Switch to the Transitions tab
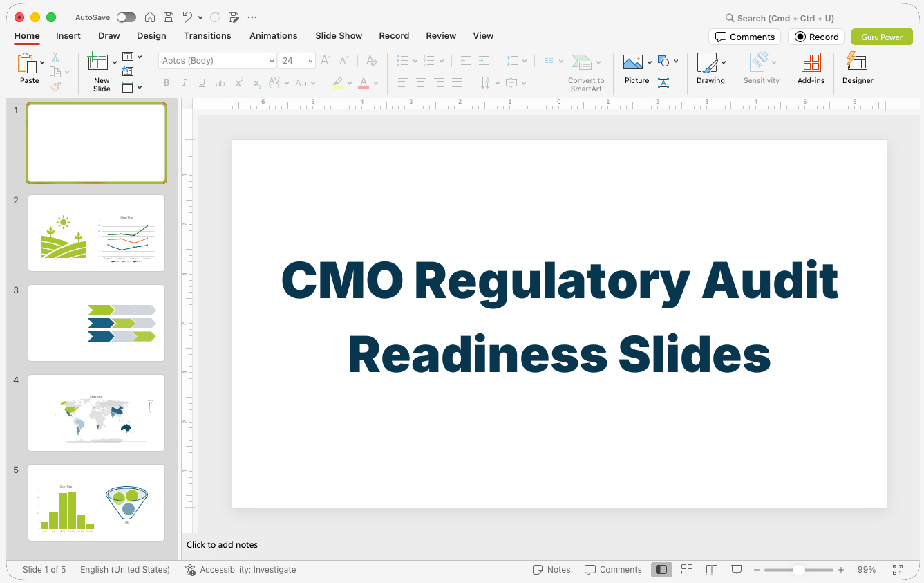Screen dimensions: 924x583 click(207, 35)
